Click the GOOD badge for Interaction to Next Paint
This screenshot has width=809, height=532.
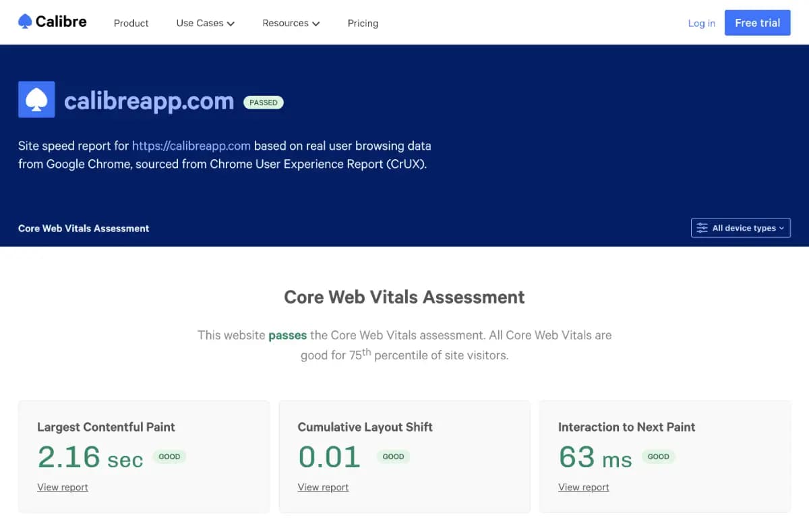click(658, 456)
